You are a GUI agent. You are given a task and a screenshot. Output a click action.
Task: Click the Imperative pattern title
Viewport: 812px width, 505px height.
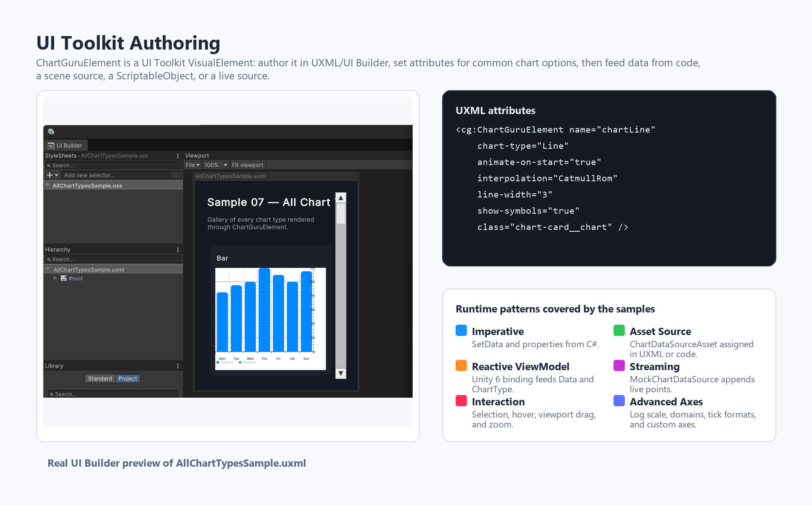tap(498, 331)
